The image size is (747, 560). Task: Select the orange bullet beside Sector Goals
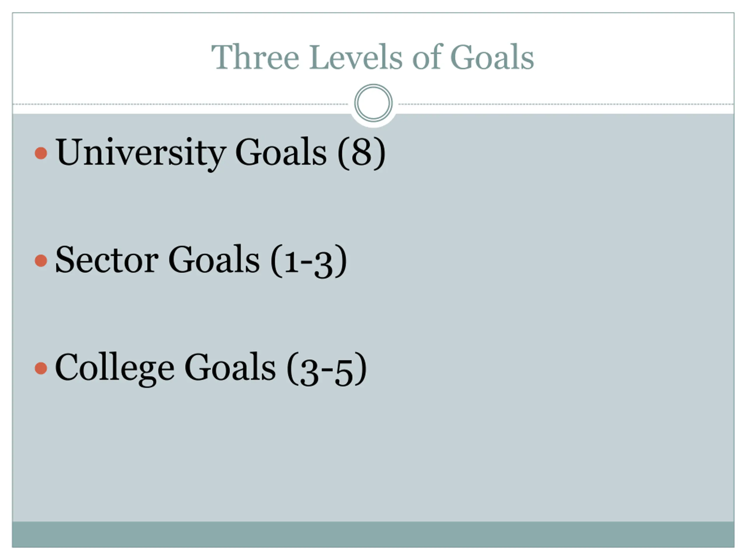pyautogui.click(x=41, y=260)
